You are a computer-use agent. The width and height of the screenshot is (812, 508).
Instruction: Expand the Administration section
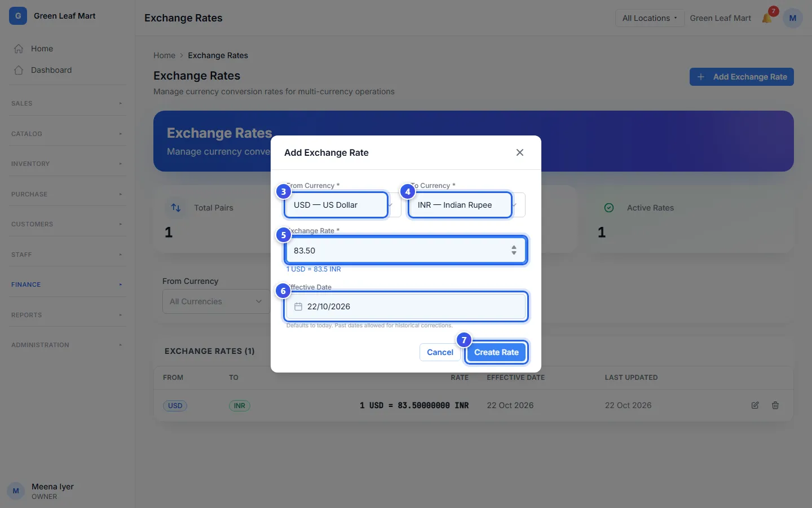68,345
